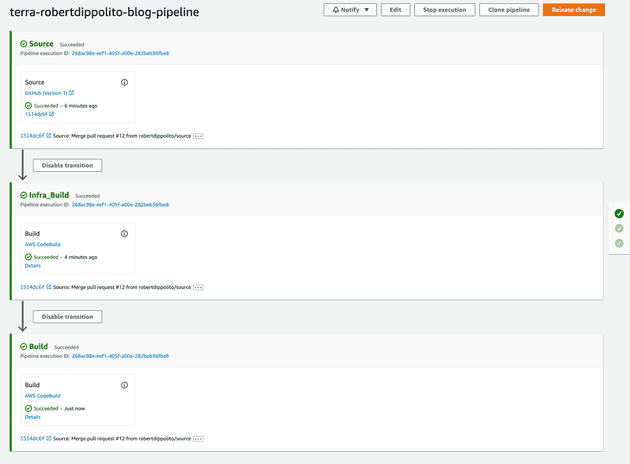Disable transition between Source and Infra_Build
630x464 pixels.
pos(68,166)
